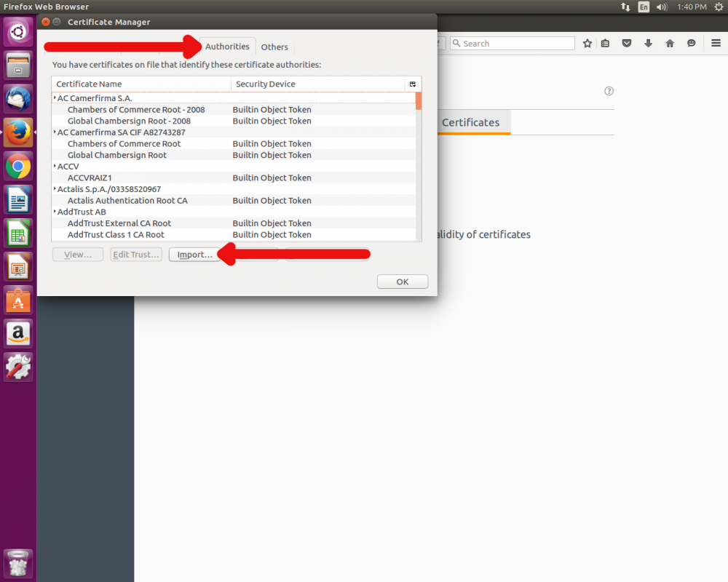Screen dimensions: 728x582
Task: Select the Actalis Authentication Root CA certificate
Action: pos(127,201)
